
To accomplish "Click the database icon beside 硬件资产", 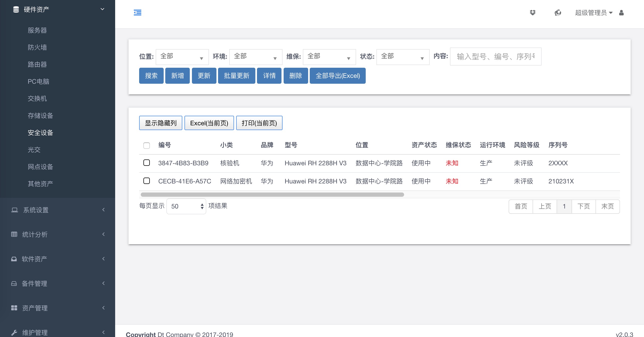I will tap(16, 9).
